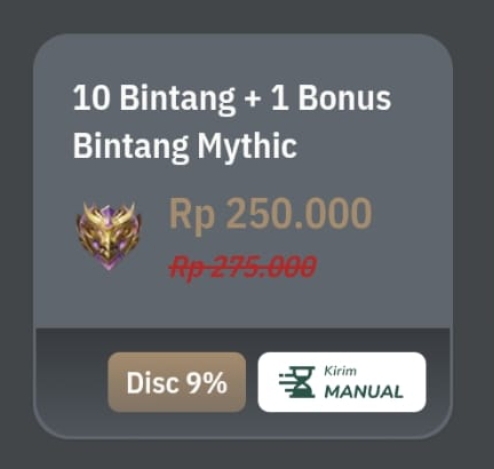The height and width of the screenshot is (469, 494).
Task: Click the Kirim label above MANUAL
Action: click(340, 371)
